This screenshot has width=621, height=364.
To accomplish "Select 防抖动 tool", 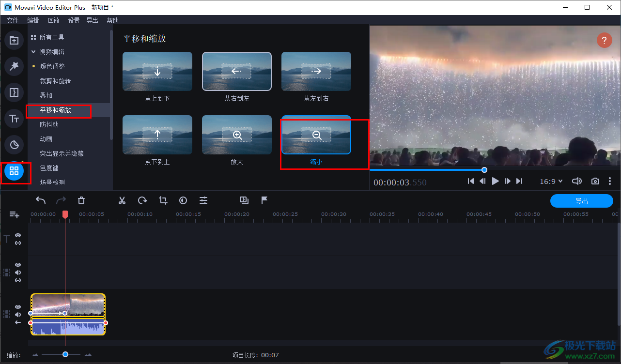I will coord(49,124).
